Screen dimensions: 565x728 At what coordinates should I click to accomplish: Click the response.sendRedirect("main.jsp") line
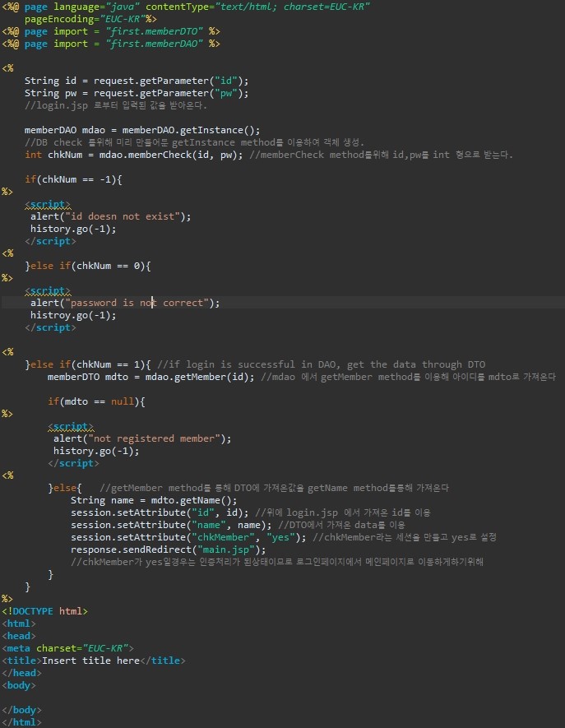(168, 549)
